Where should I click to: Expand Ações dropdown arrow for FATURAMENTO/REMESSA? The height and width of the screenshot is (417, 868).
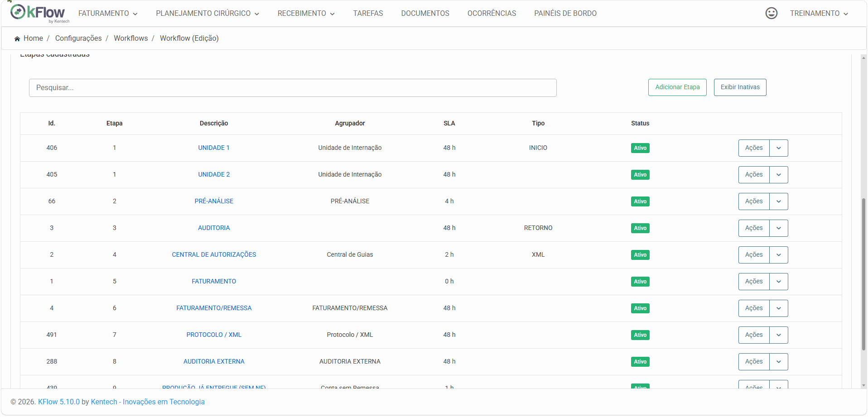coord(779,308)
